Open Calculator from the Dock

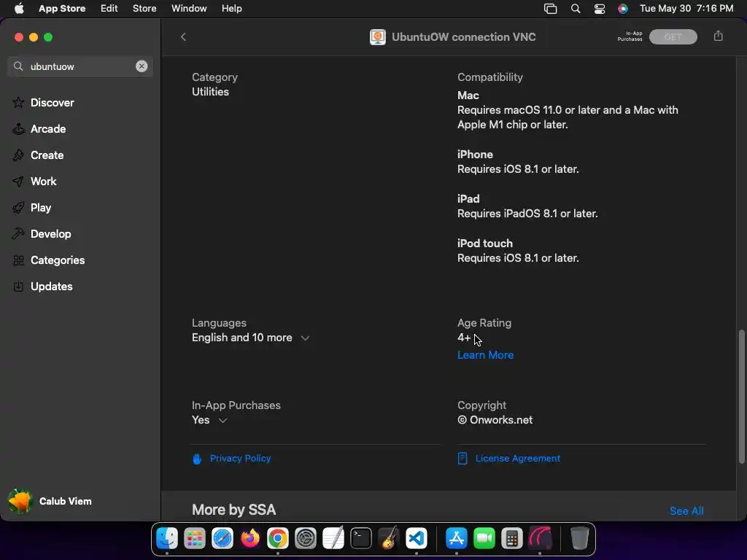coord(511,539)
